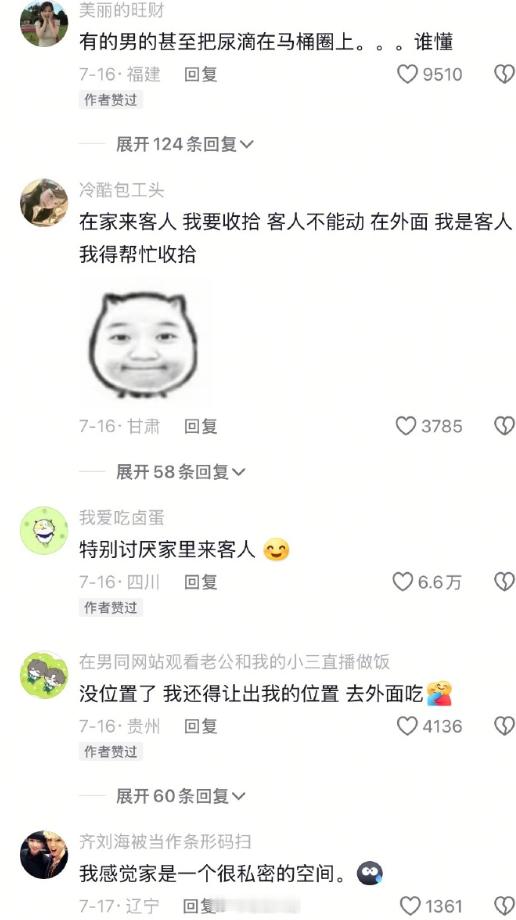Image resolution: width=516 pixels, height=920 pixels.
Task: Reply to the 四川 comment
Action: point(201,581)
